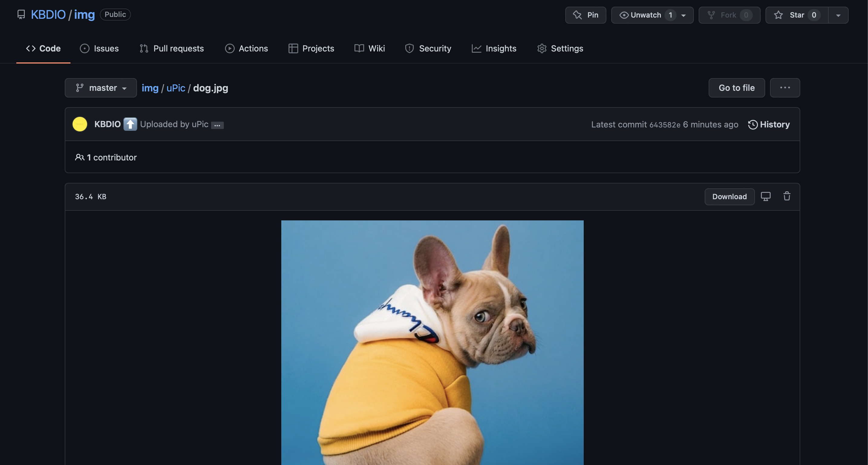
Task: Go to the Insights tab
Action: pyautogui.click(x=494, y=48)
